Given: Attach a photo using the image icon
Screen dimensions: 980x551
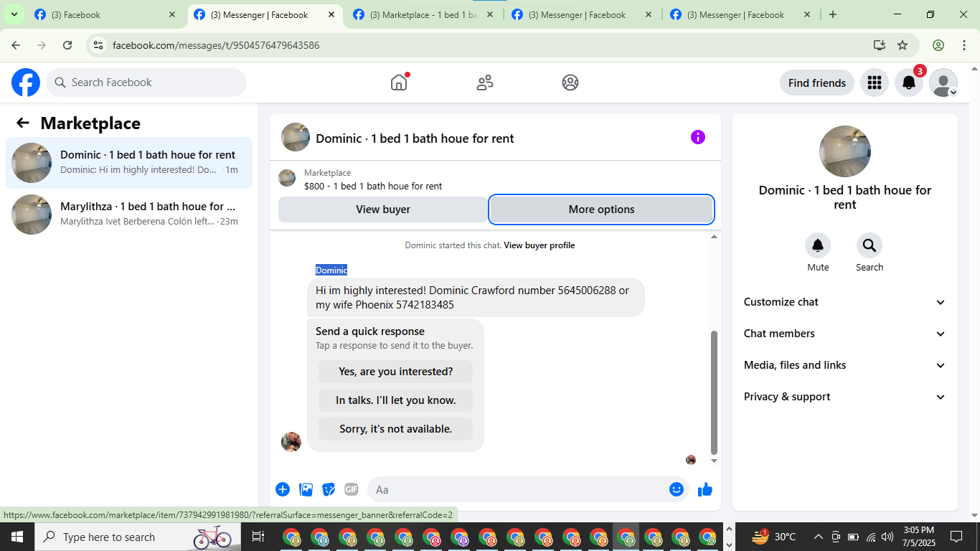Looking at the screenshot, I should [306, 489].
